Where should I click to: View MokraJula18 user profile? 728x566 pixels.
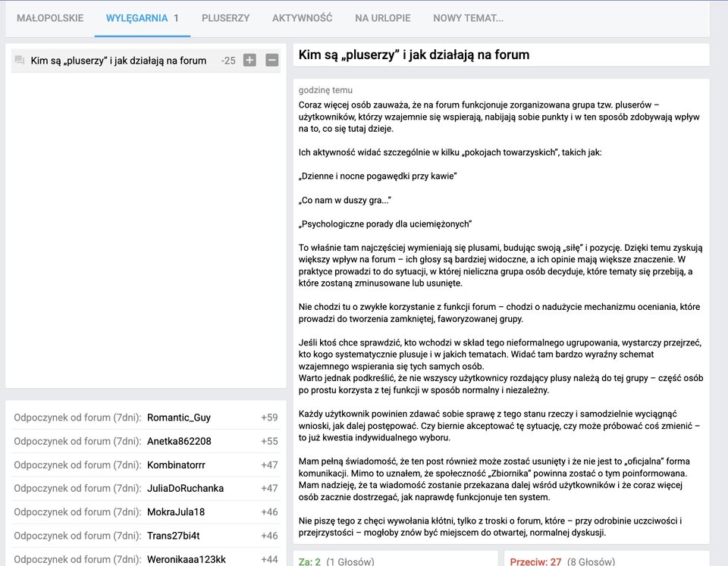coord(176,511)
